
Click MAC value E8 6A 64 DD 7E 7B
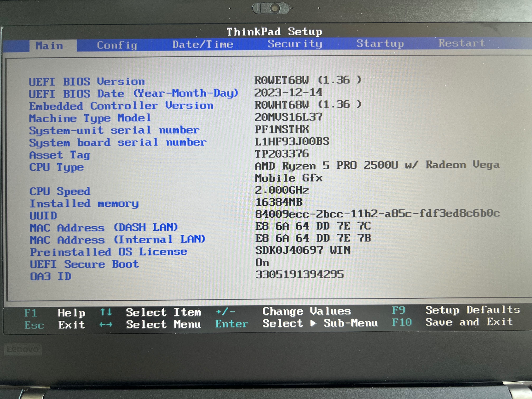point(313,238)
